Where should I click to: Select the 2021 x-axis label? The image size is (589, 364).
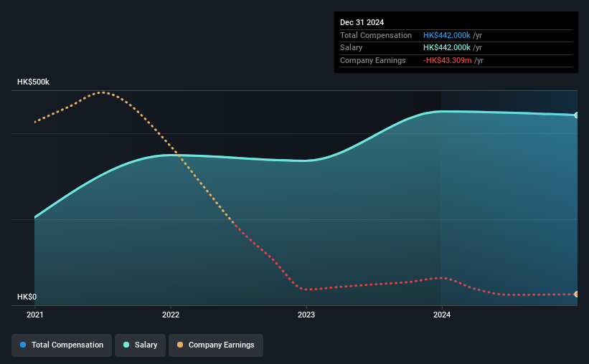35,315
